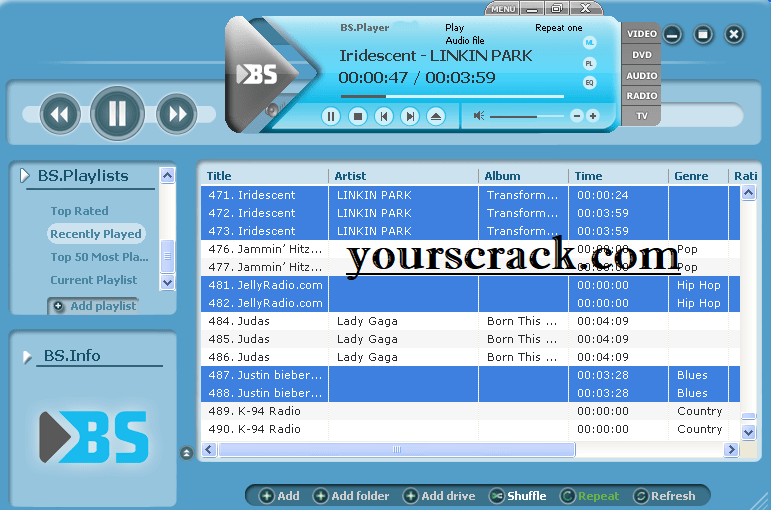The height and width of the screenshot is (510, 771).
Task: Collapse the BS.Info panel arrow
Action: click(x=27, y=357)
